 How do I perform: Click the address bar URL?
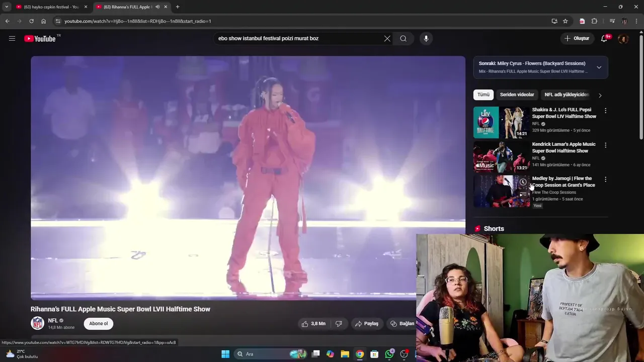[138, 21]
